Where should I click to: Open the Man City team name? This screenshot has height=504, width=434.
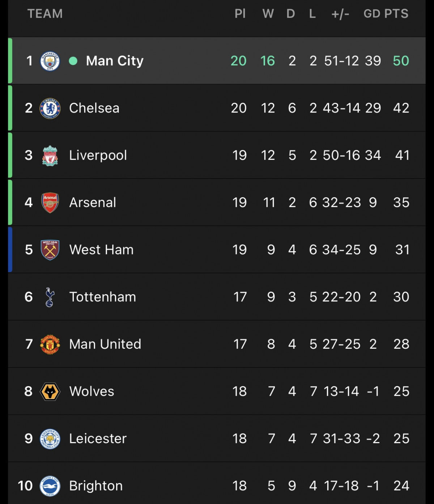[x=115, y=61]
